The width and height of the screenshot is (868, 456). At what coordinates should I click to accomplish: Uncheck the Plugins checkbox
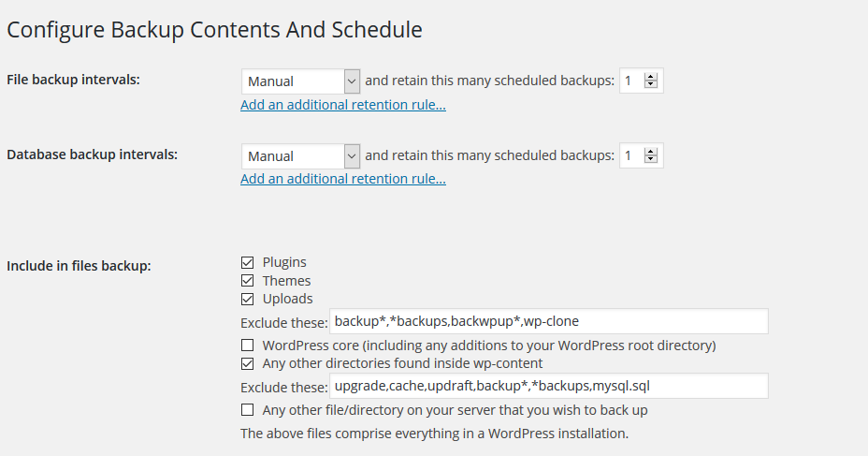pyautogui.click(x=248, y=262)
